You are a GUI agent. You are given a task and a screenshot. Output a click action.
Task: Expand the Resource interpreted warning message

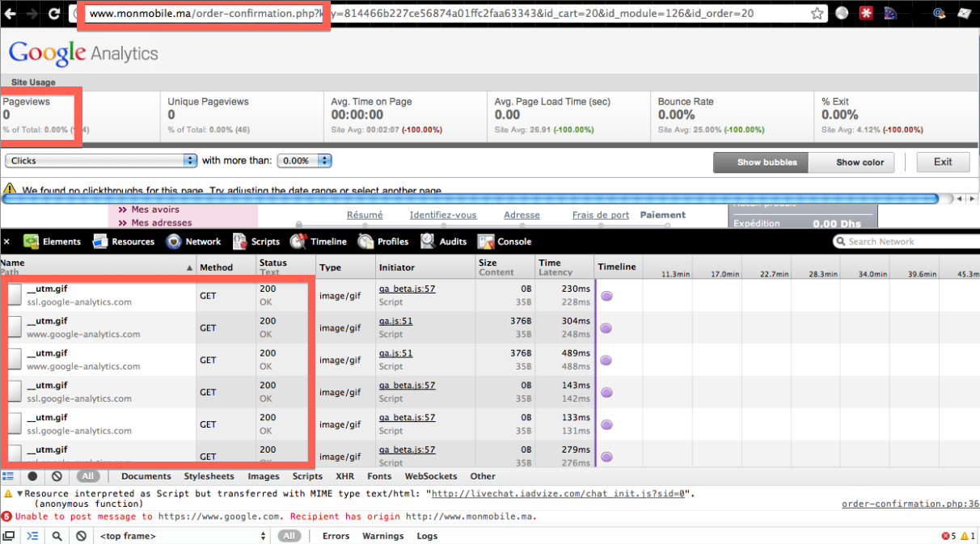click(x=19, y=493)
